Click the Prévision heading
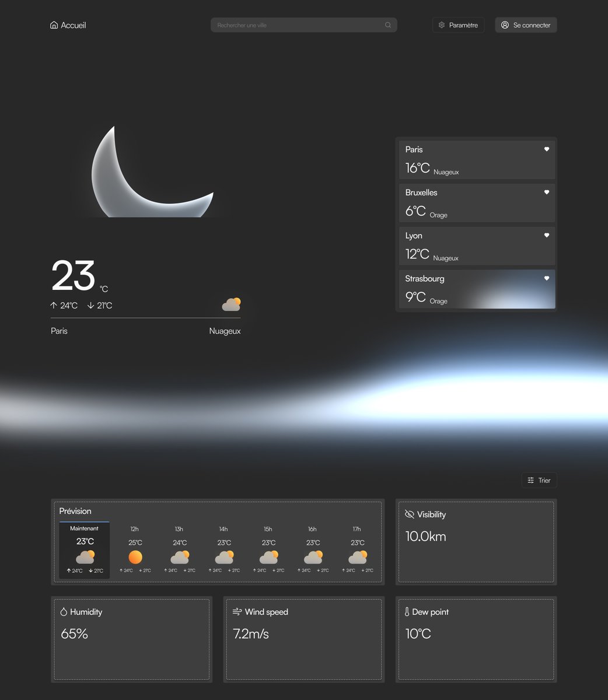This screenshot has height=700, width=608. pos(75,511)
